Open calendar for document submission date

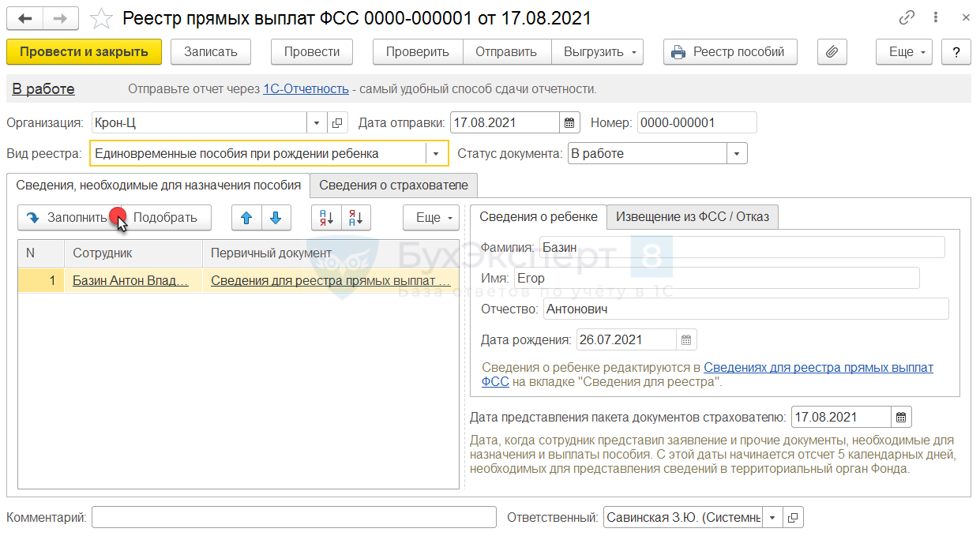[x=901, y=417]
